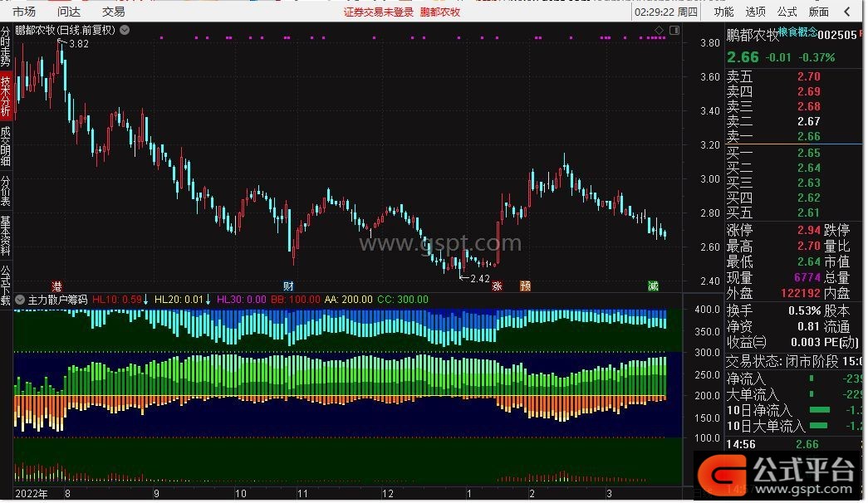Click stock code 002505
Viewport: 868px width, 503px height.
click(837, 35)
